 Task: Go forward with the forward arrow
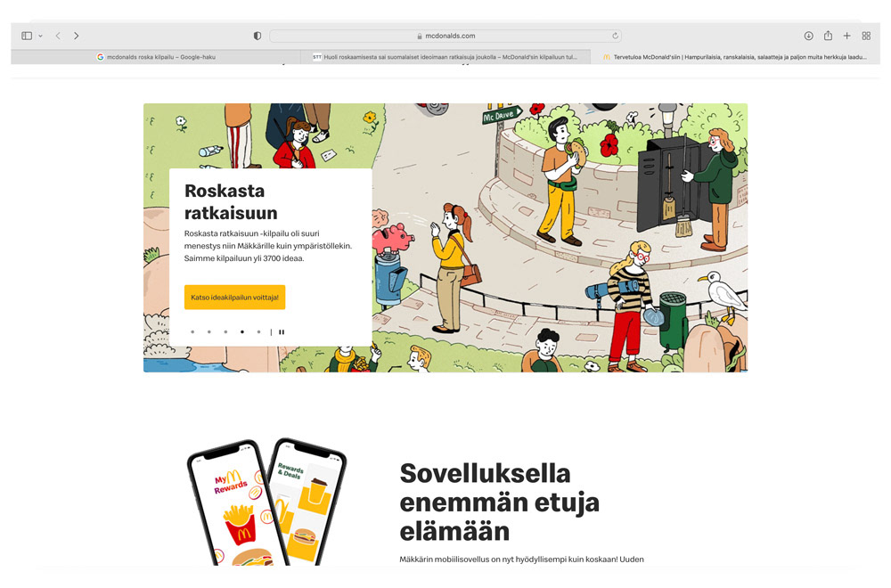point(76,36)
